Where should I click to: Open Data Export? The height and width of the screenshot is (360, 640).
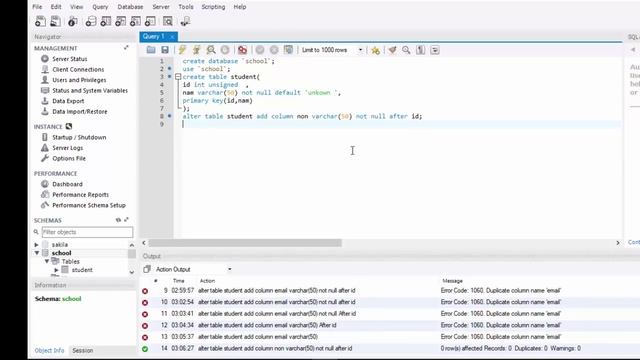point(68,101)
